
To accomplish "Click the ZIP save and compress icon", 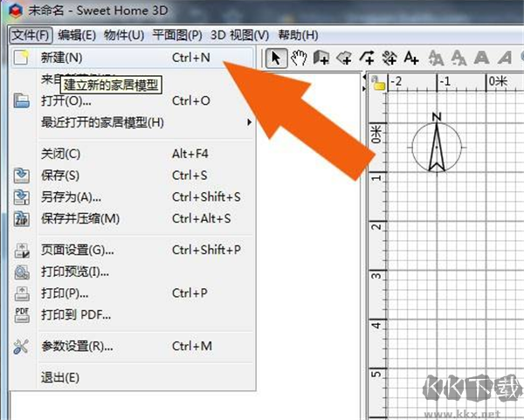I will [x=21, y=219].
